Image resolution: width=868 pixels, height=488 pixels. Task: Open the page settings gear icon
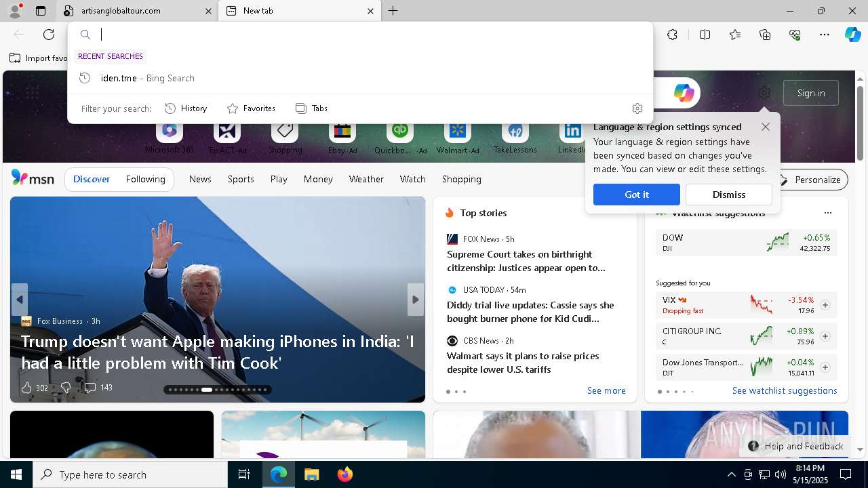(x=764, y=93)
